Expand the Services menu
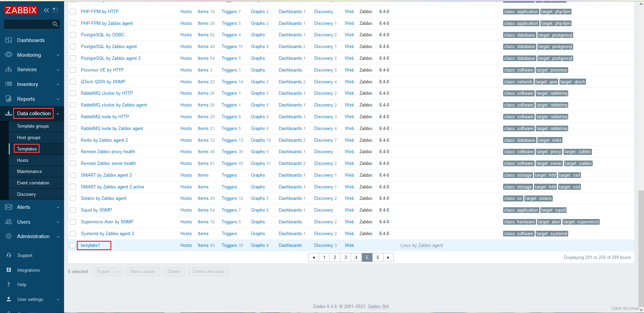644x313 pixels. [x=58, y=70]
